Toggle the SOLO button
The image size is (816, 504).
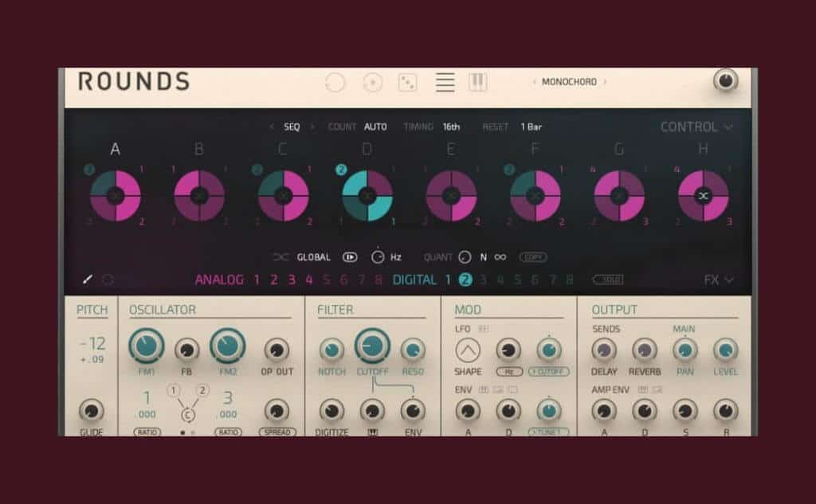pyautogui.click(x=608, y=279)
